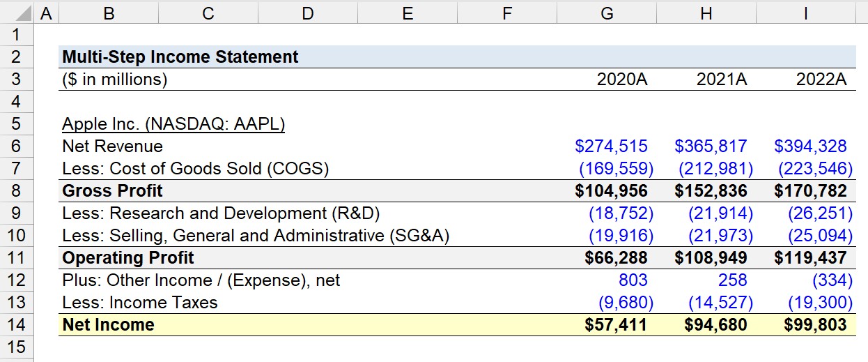The height and width of the screenshot is (362, 868).
Task: Click the Apple Inc. (NASDAQ: AAPL) cell
Action: point(173,123)
